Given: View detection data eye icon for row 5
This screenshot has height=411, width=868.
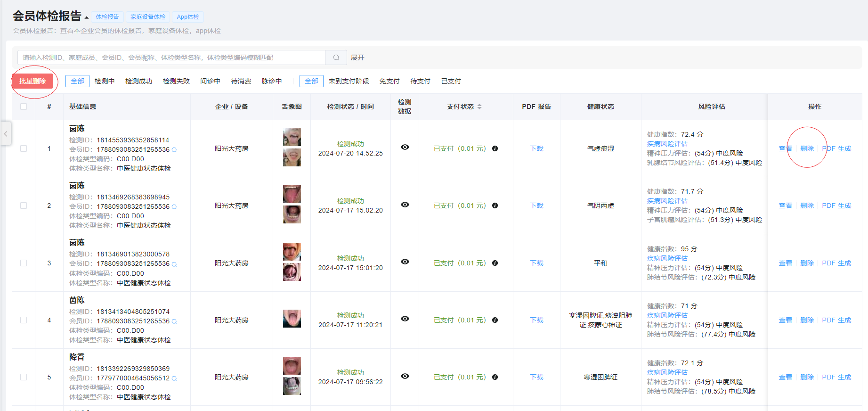Looking at the screenshot, I should click(x=405, y=376).
